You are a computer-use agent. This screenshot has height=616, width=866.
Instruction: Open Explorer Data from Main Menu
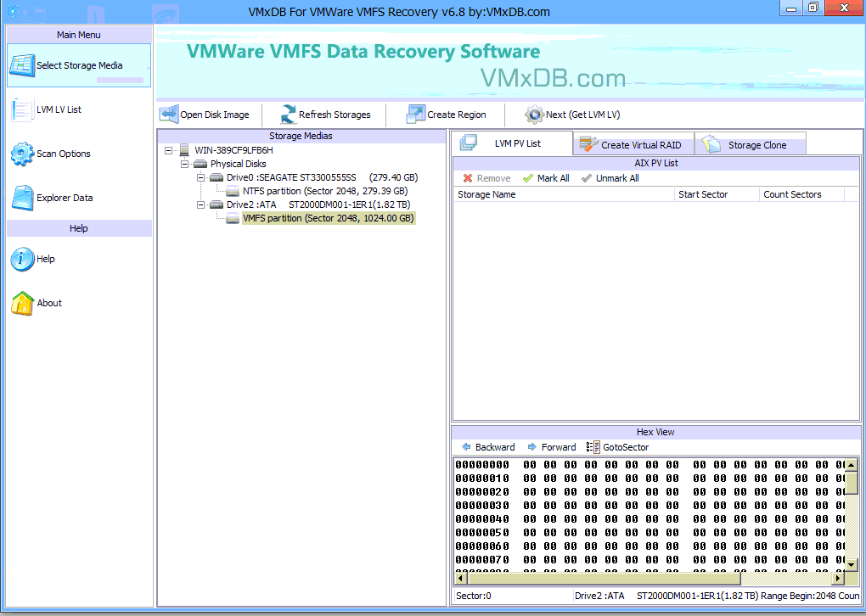tap(78, 198)
